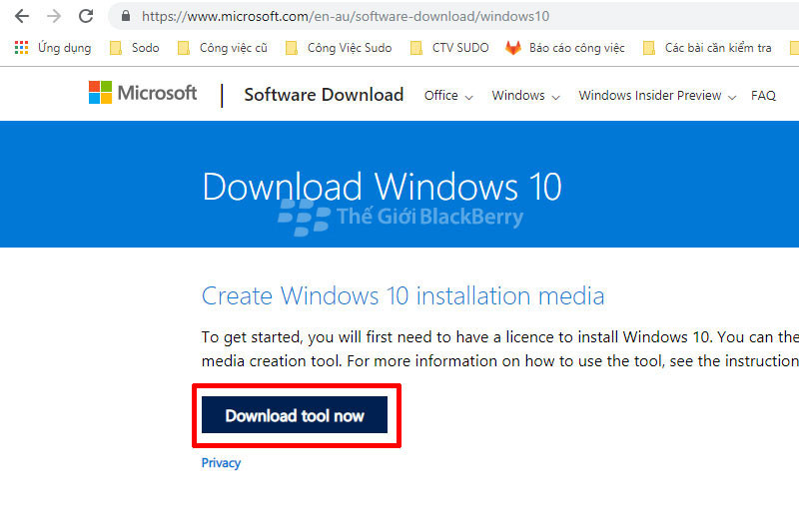Expand the Windows menu
The width and height of the screenshot is (799, 532).
(525, 96)
